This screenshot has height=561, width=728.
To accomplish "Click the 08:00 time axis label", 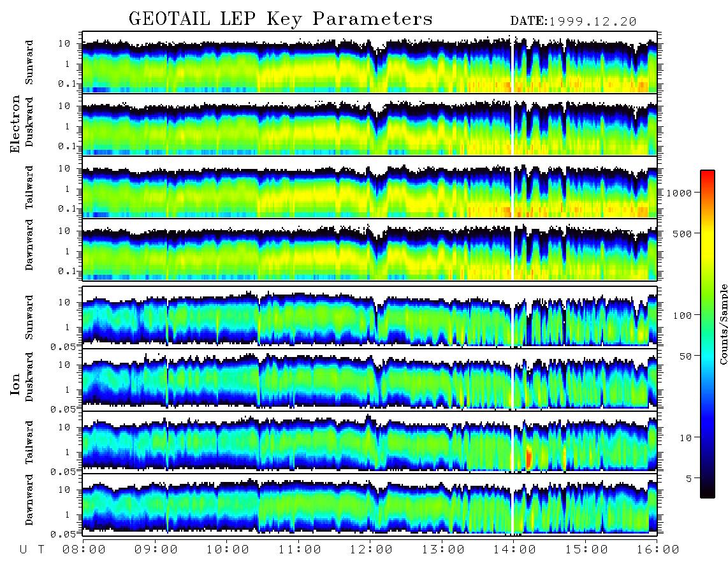I will click(84, 550).
